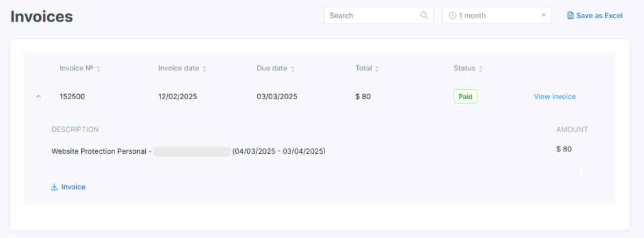644x238 pixels.
Task: Sort by Invoice date using sort arrows
Action: 204,69
